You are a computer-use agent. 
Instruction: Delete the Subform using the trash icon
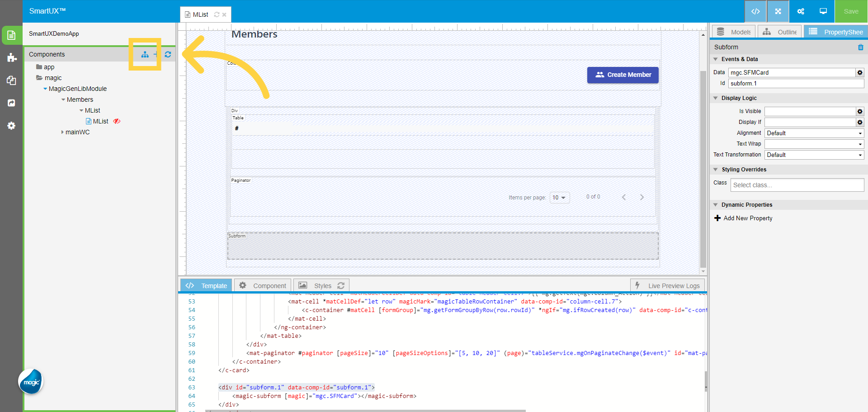coord(861,47)
